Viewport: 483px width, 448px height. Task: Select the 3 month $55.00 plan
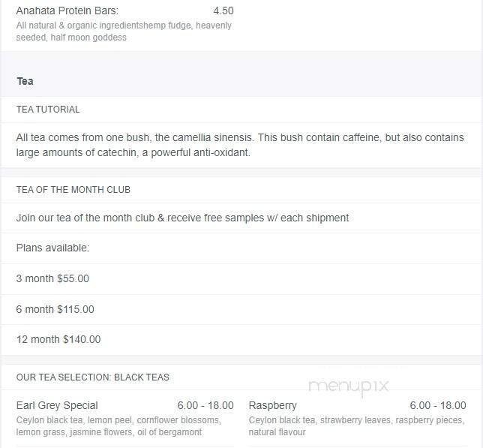click(x=52, y=279)
